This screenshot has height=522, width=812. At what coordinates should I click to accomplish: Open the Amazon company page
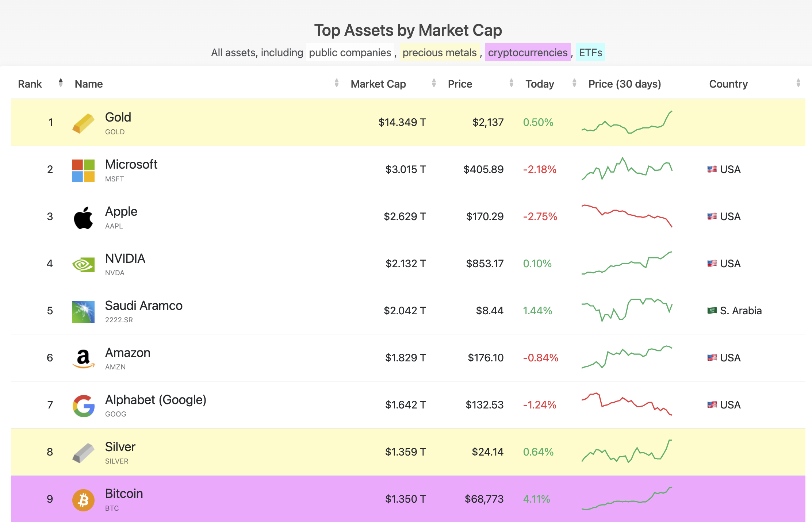[128, 353]
